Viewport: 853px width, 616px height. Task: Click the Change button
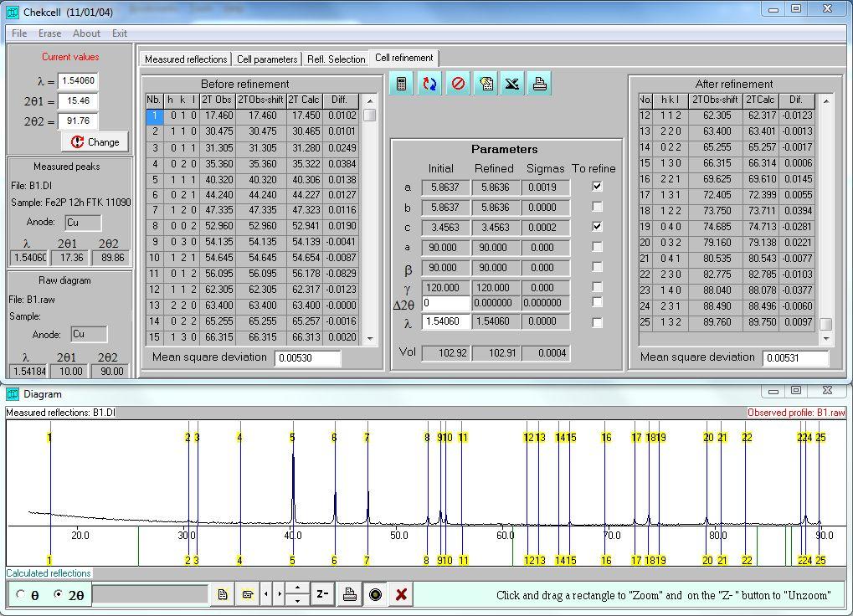pos(95,142)
